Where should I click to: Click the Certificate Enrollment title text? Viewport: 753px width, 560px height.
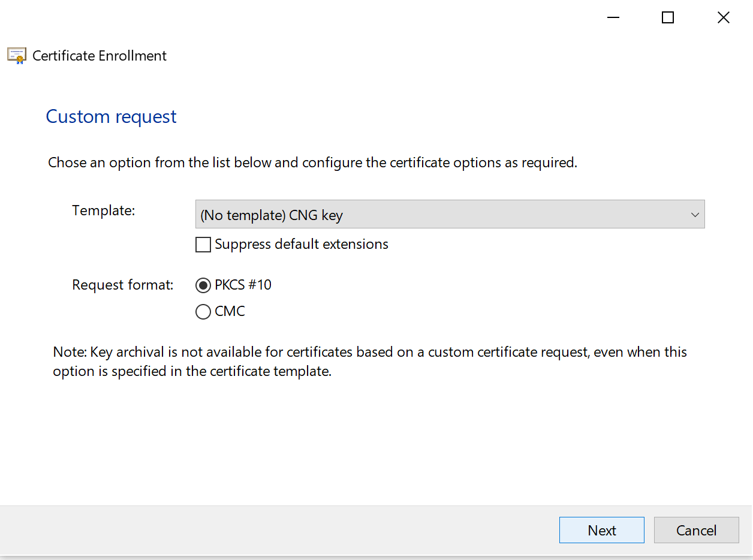(100, 55)
